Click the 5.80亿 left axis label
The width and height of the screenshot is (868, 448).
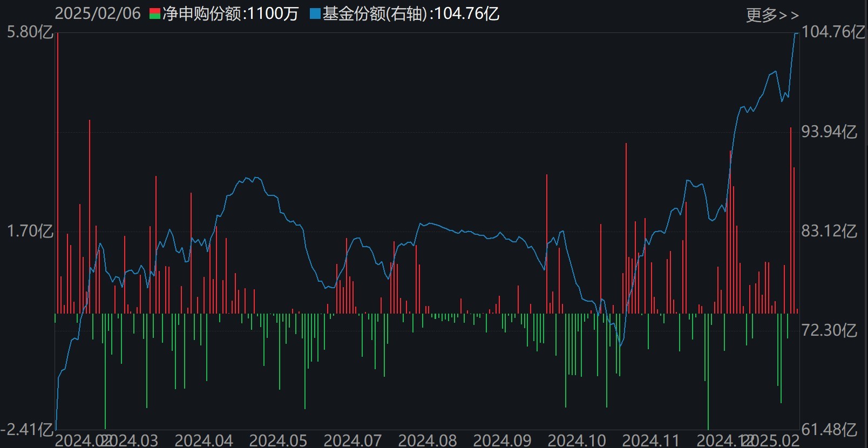click(30, 32)
